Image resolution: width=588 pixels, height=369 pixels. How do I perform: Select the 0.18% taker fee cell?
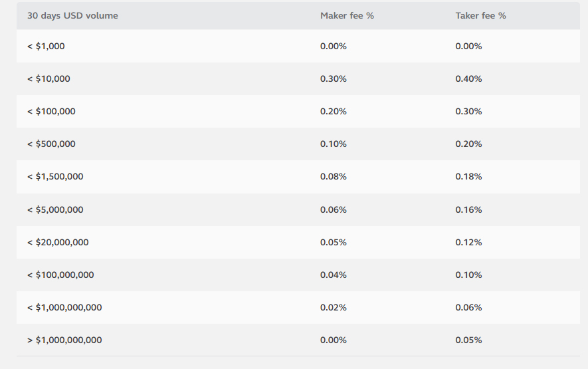coord(469,177)
